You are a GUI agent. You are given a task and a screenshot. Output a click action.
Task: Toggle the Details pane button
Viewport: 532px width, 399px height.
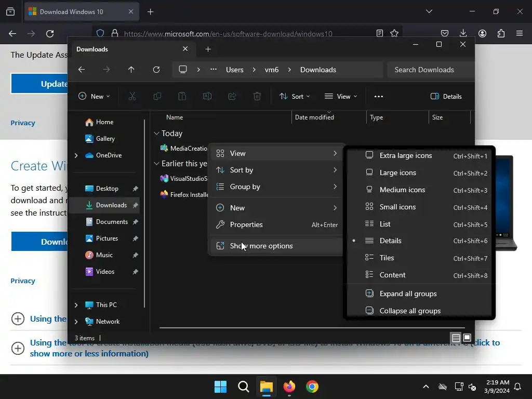446,96
